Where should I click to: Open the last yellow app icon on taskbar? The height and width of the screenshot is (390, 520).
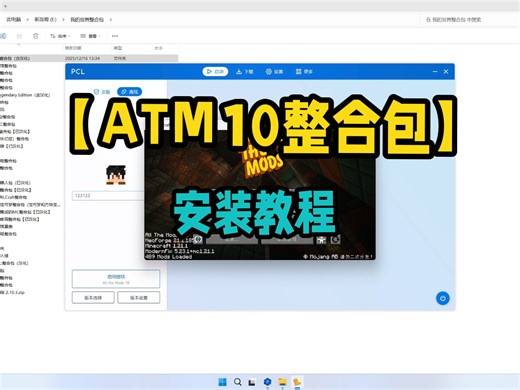(297, 382)
